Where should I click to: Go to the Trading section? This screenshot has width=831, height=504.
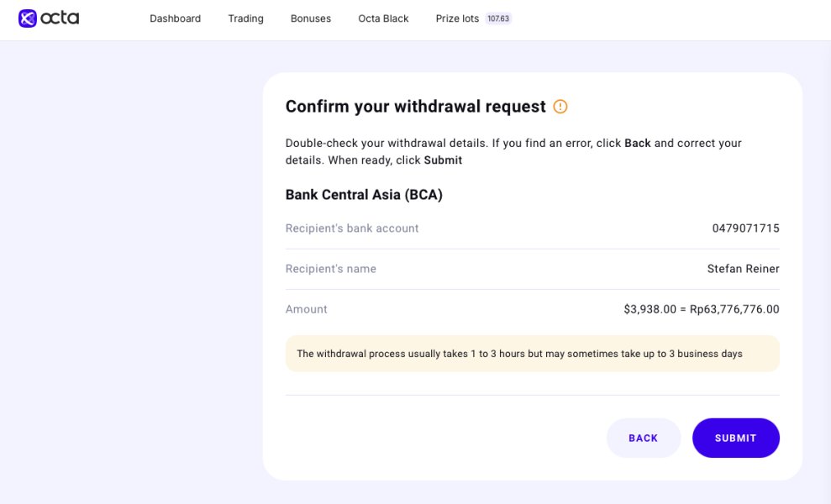[x=245, y=18]
